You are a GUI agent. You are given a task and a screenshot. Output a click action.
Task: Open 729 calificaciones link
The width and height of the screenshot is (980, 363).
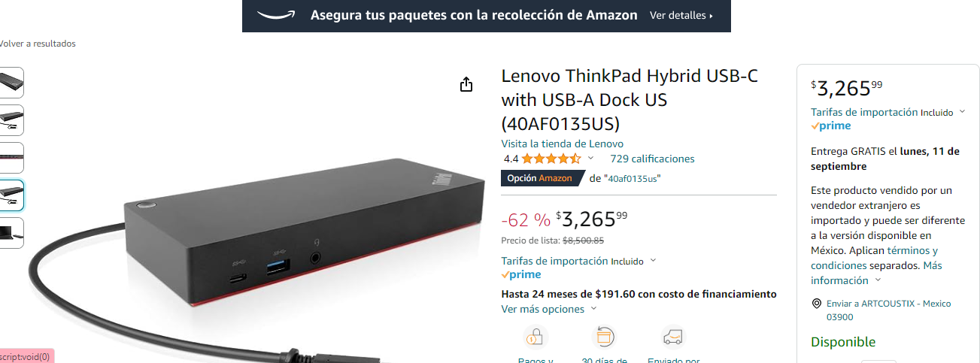pos(652,159)
